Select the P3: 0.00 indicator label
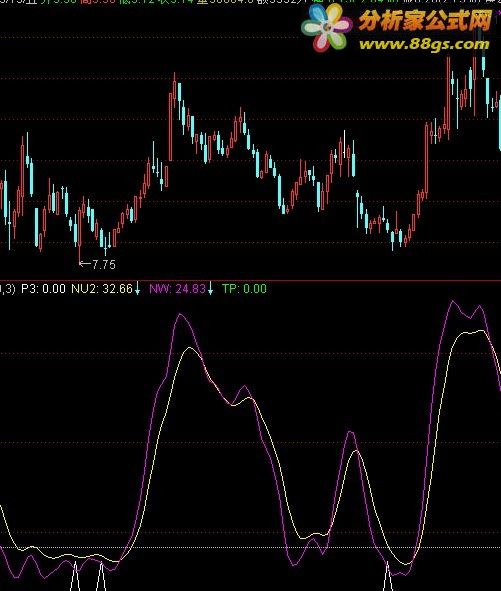 43,289
